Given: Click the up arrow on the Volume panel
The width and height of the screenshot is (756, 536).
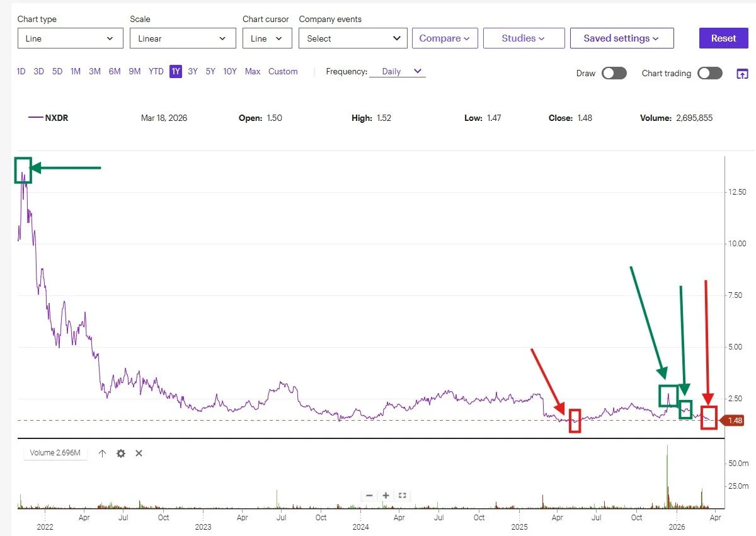Looking at the screenshot, I should [102, 453].
